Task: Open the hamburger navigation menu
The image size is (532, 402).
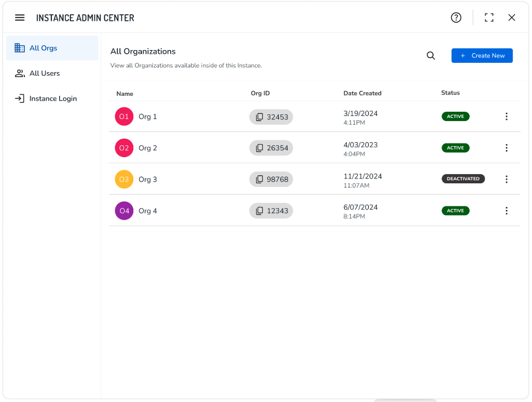Action: point(20,18)
